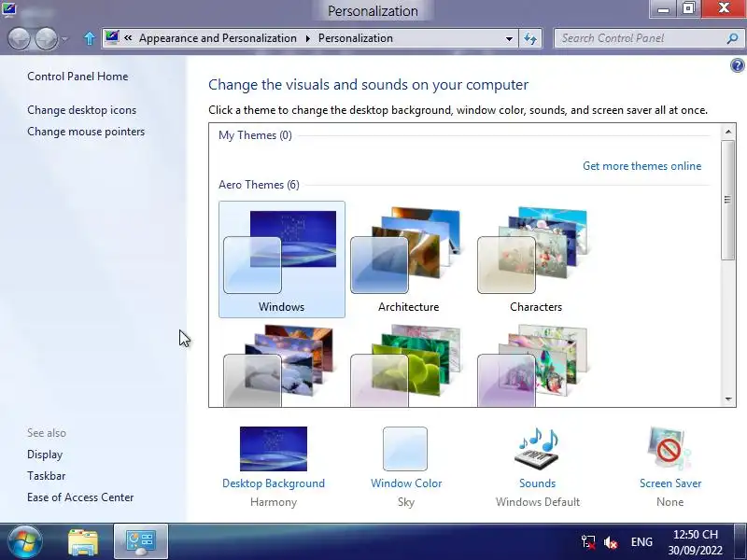
Task: Open Display under See also
Action: click(x=45, y=455)
